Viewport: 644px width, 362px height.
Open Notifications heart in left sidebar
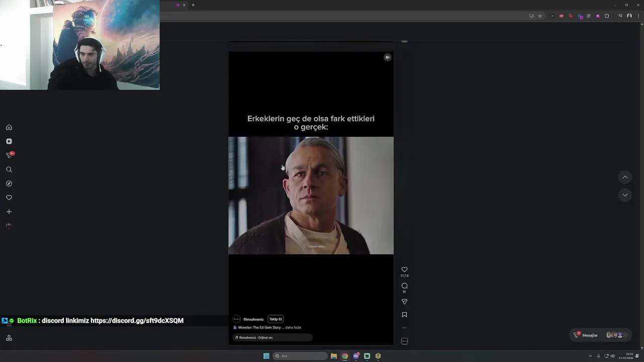click(x=9, y=198)
